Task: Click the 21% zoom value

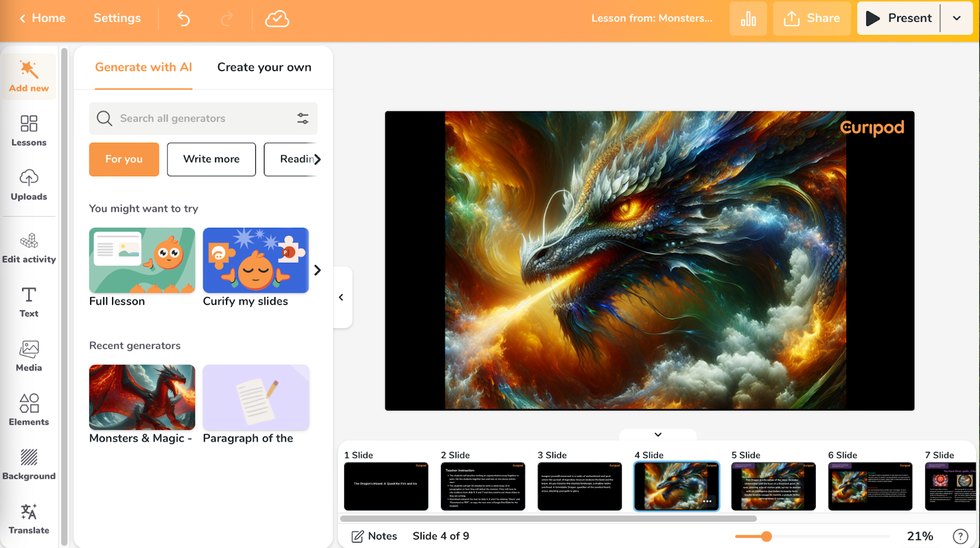Action: click(920, 536)
